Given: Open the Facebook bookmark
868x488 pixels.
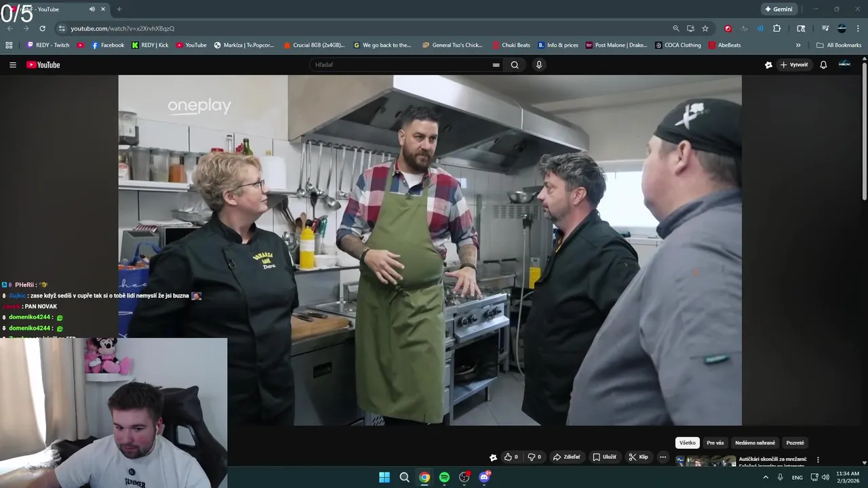Looking at the screenshot, I should (x=108, y=45).
